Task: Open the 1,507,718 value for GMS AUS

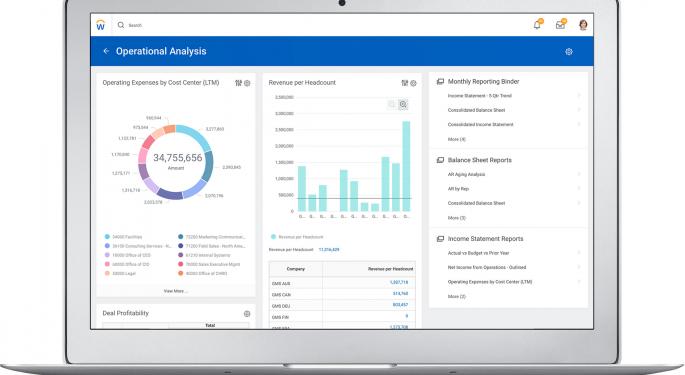Action: (398, 283)
